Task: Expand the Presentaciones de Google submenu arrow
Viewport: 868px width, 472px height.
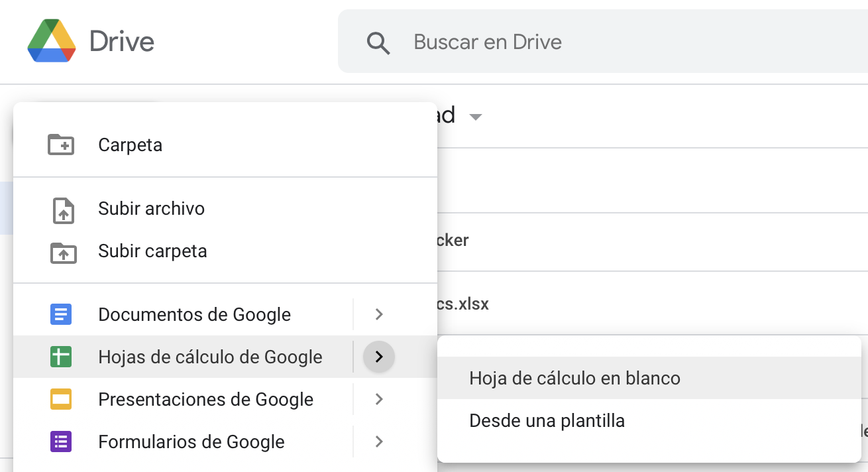Action: click(x=379, y=399)
